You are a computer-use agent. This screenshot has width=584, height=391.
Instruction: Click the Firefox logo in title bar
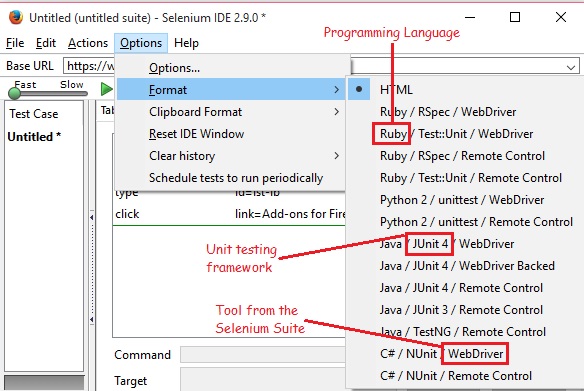click(x=15, y=17)
